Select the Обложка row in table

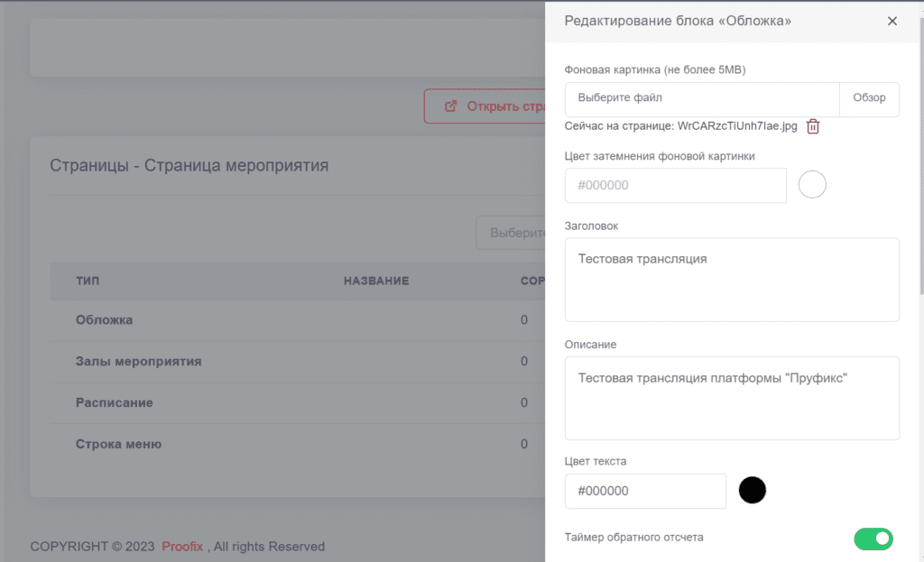(x=105, y=320)
